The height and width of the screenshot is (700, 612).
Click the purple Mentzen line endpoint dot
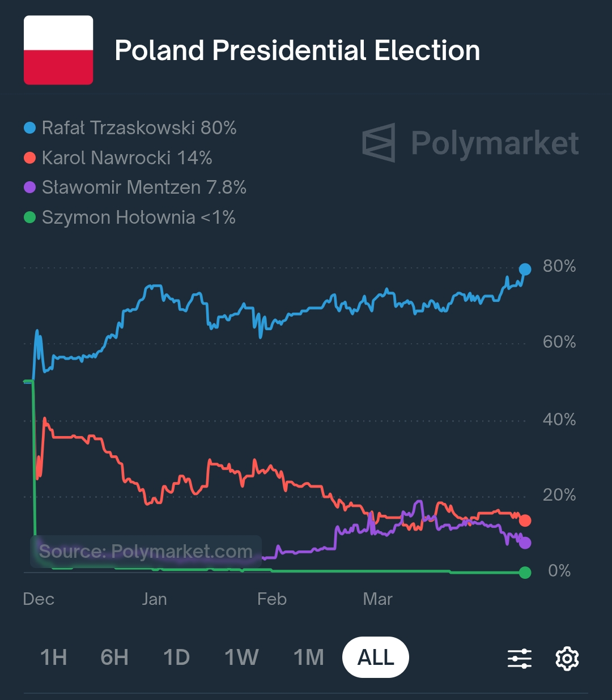pyautogui.click(x=525, y=543)
